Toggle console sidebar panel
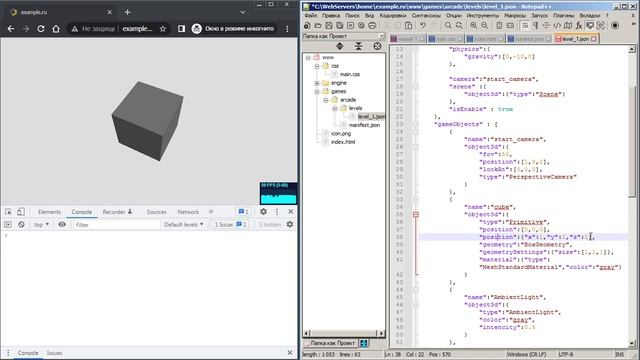Screen dimensions: 640x360 pos(8,224)
